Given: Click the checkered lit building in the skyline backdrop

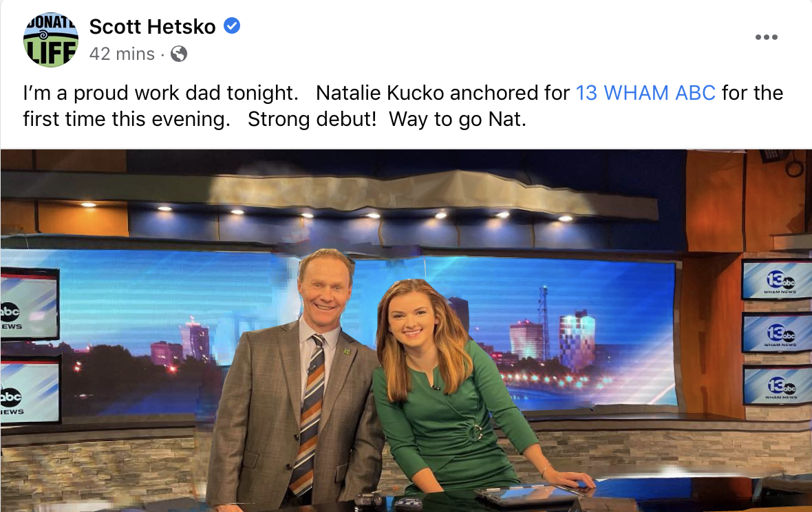Looking at the screenshot, I should pyautogui.click(x=577, y=340).
